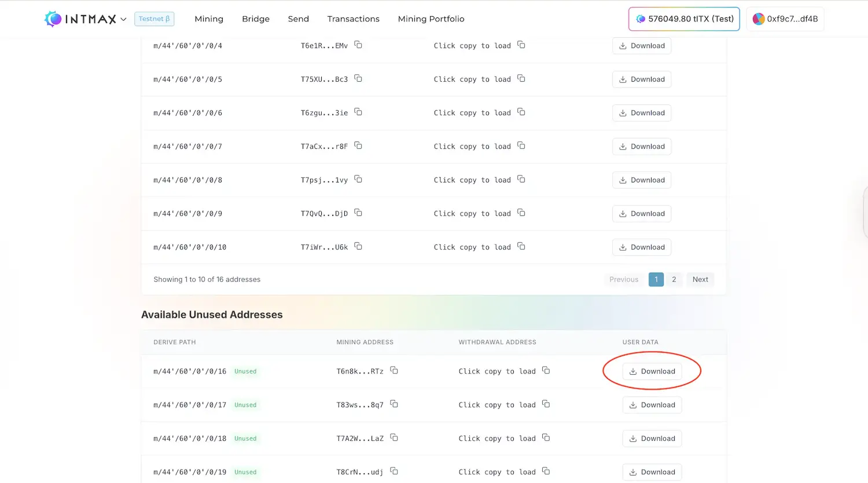The width and height of the screenshot is (868, 483).
Task: Copy withdrawal address for path ending /0/9
Action: pyautogui.click(x=521, y=213)
